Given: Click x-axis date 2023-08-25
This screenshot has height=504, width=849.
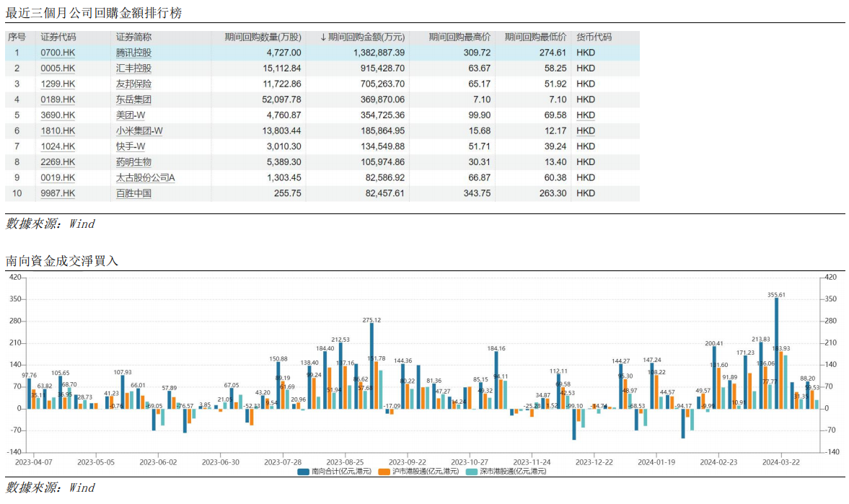Looking at the screenshot, I should coord(345,462).
